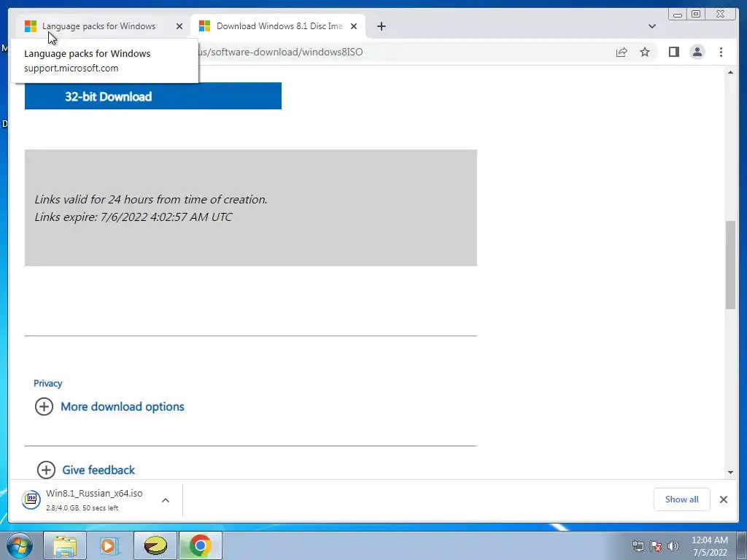Image resolution: width=747 pixels, height=560 pixels.
Task: Open the Windows Start menu orb
Action: [20, 545]
